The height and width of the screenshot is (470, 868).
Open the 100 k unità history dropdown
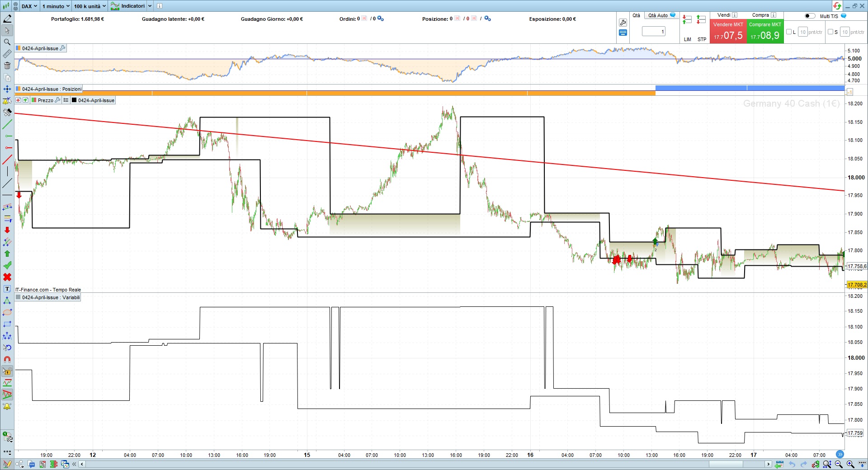tap(90, 6)
